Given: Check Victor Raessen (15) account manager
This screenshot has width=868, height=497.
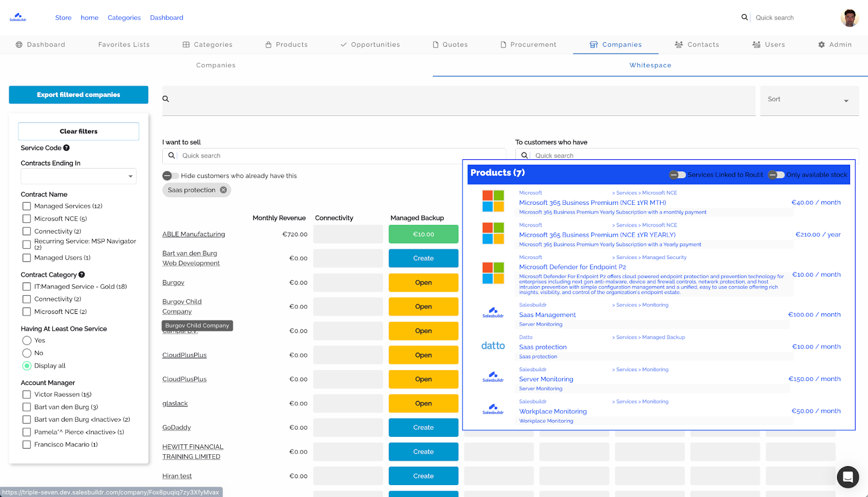Looking at the screenshot, I should click(27, 395).
